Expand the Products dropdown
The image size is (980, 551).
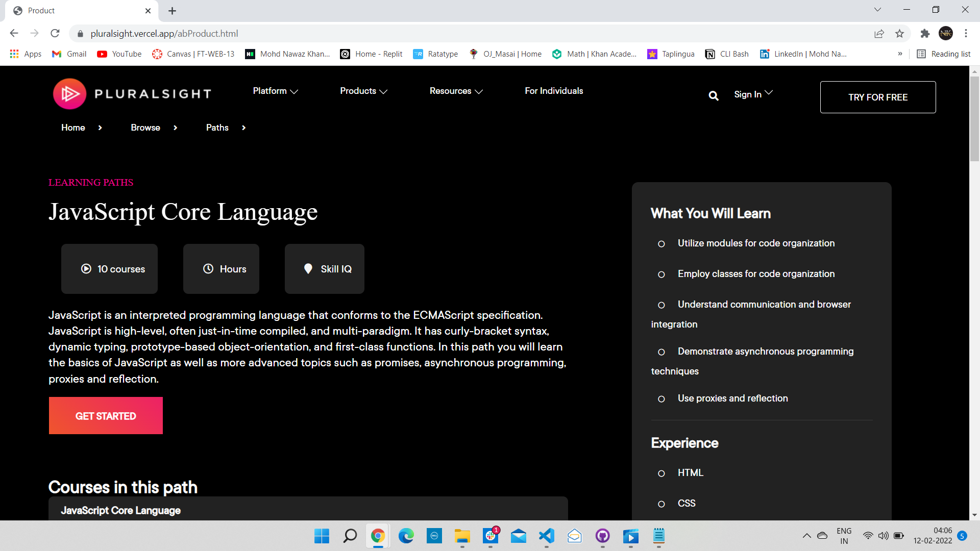tap(363, 91)
